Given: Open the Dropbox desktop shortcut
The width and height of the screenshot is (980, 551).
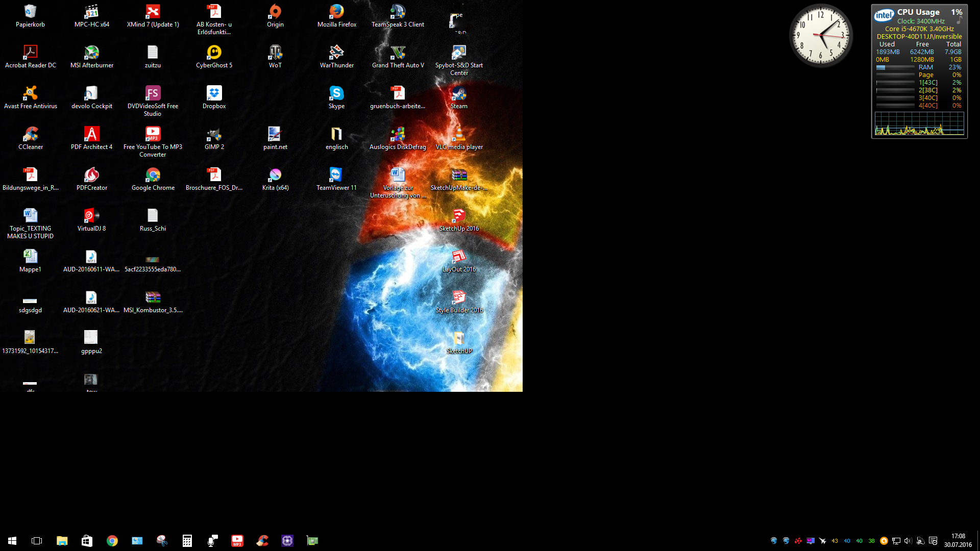Looking at the screenshot, I should click(214, 94).
